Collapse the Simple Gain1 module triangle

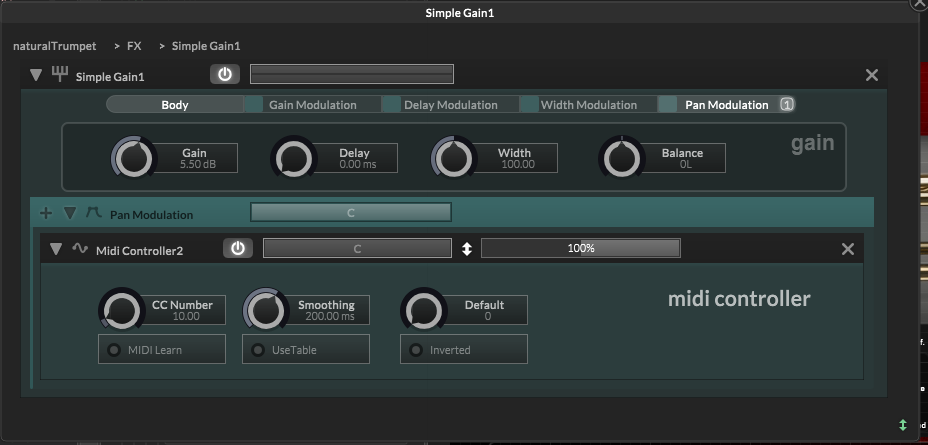[37, 75]
